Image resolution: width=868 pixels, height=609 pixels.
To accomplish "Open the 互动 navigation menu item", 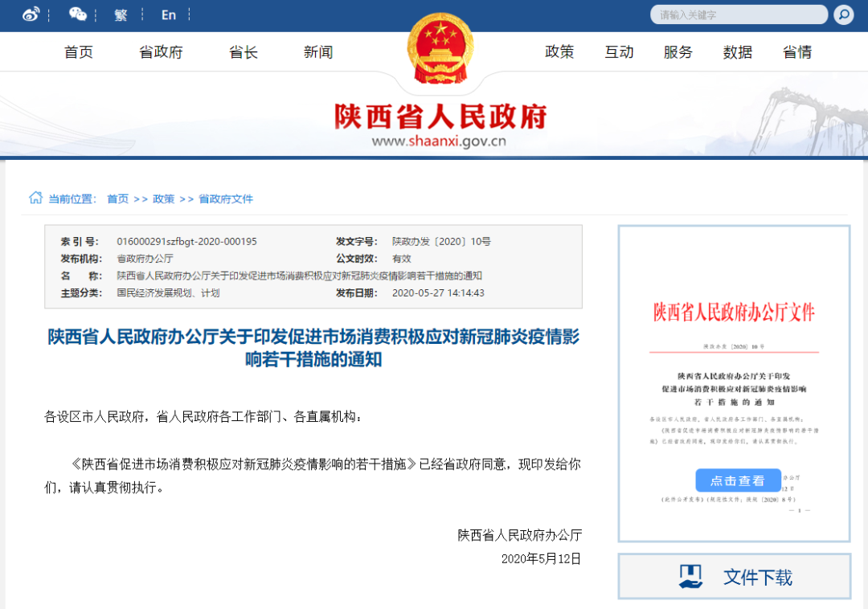I will coord(619,52).
